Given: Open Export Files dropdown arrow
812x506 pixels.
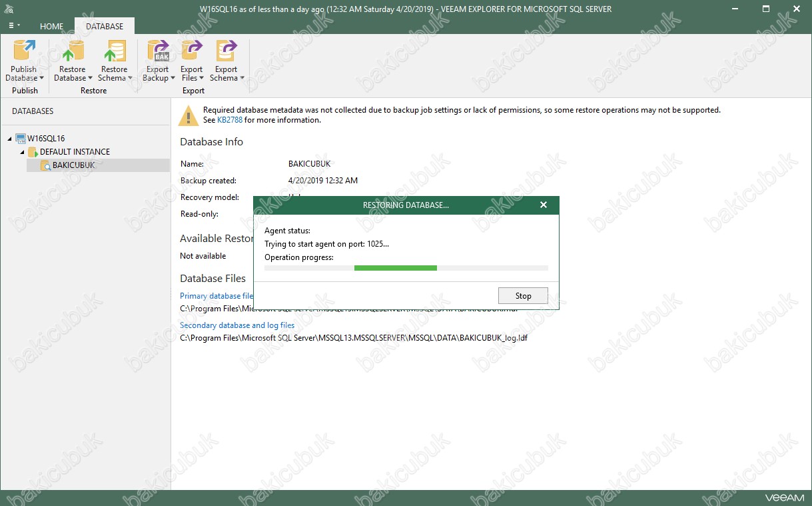Looking at the screenshot, I should point(202,79).
